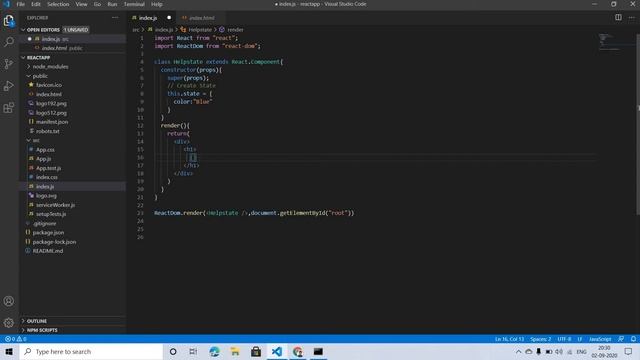Screen dimensions: 640x360
Task: Open the Extensions view
Action: click(x=9, y=108)
